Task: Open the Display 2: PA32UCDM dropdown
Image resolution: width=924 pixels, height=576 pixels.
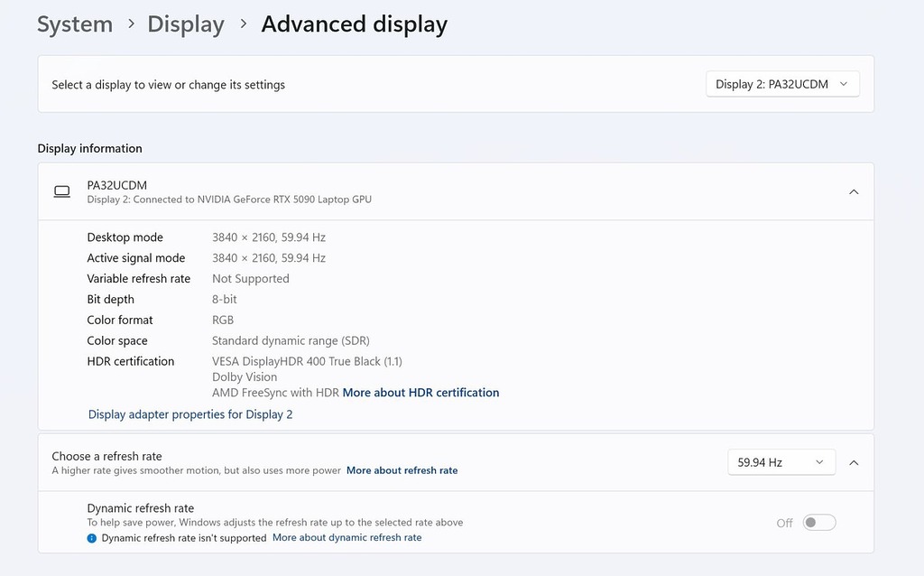Action: tap(782, 84)
